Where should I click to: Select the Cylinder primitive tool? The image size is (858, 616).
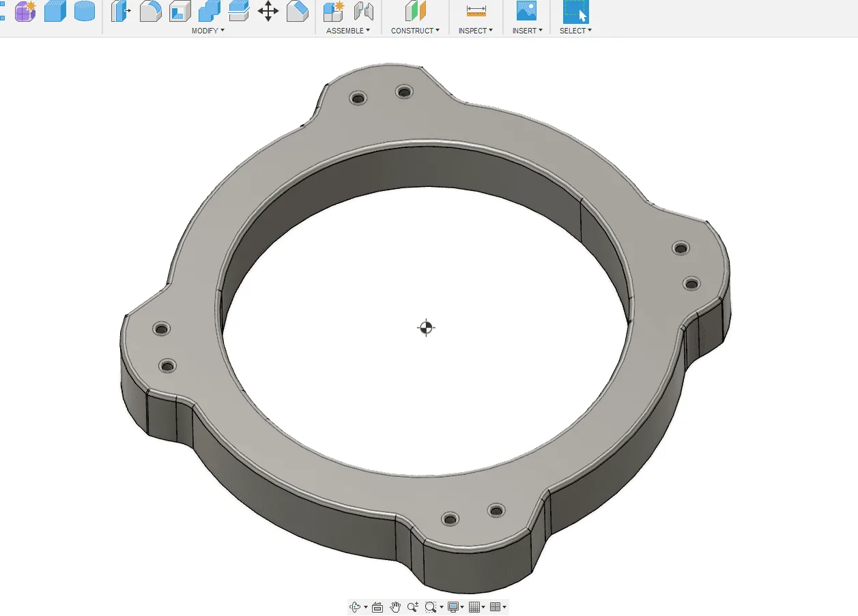84,11
